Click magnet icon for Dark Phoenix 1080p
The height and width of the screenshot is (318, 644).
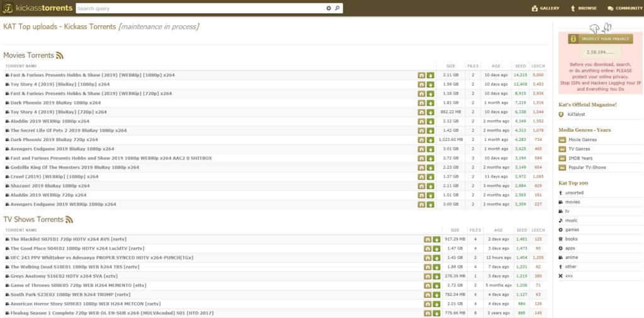pyautogui.click(x=421, y=103)
